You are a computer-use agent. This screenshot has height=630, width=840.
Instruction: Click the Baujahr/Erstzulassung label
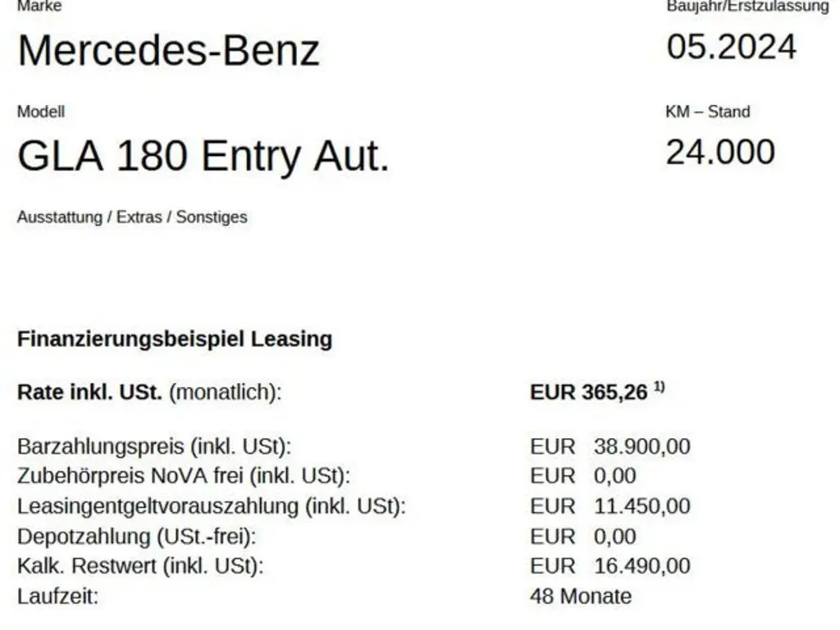coord(747,7)
